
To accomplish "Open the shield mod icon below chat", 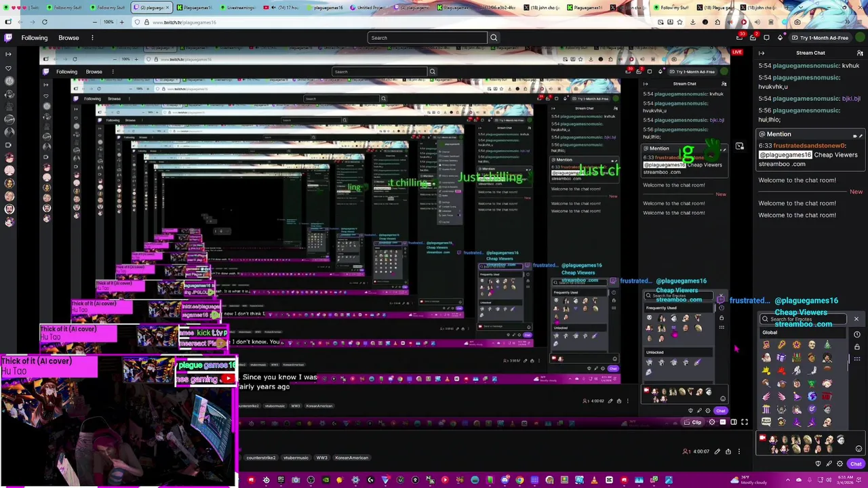I will [x=818, y=464].
